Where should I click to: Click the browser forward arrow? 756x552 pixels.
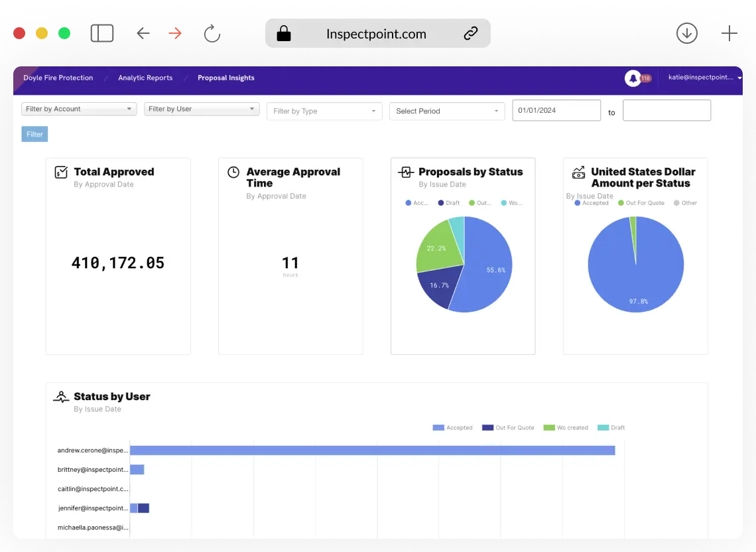175,33
